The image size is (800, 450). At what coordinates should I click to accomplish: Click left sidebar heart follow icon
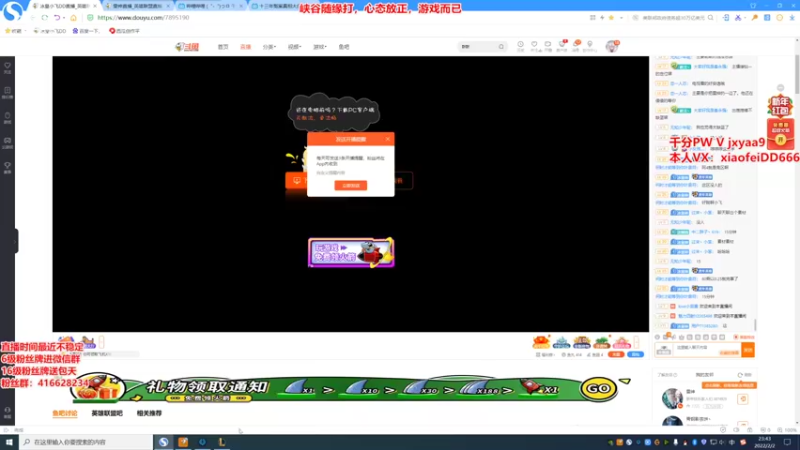(x=7, y=68)
